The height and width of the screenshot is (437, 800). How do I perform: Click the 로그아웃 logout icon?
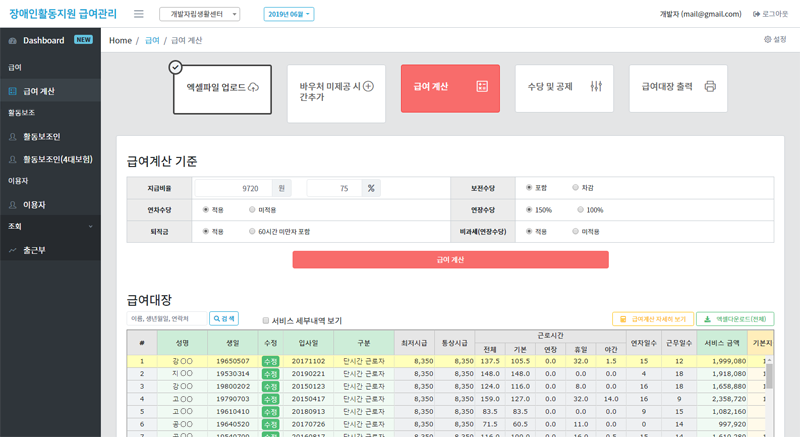(756, 14)
